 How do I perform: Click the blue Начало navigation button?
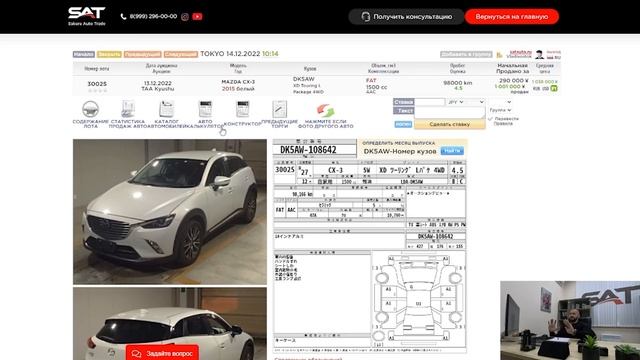(84, 54)
